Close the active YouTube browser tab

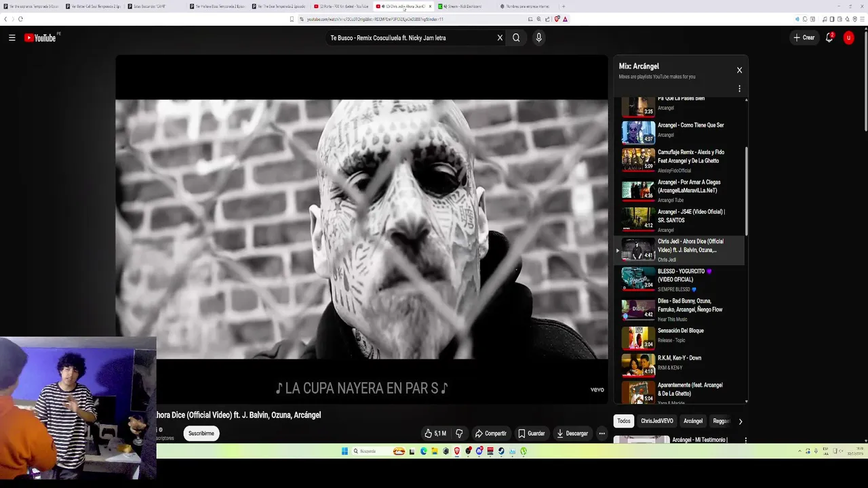click(430, 6)
